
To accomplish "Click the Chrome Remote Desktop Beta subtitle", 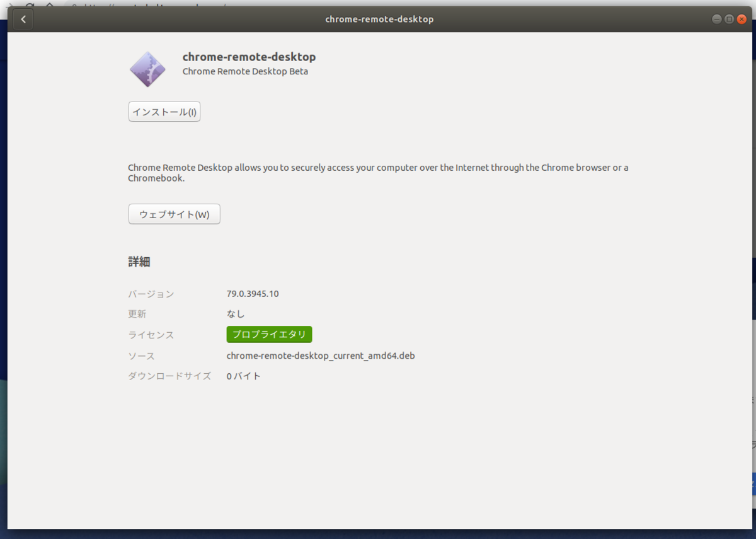I will [x=245, y=71].
